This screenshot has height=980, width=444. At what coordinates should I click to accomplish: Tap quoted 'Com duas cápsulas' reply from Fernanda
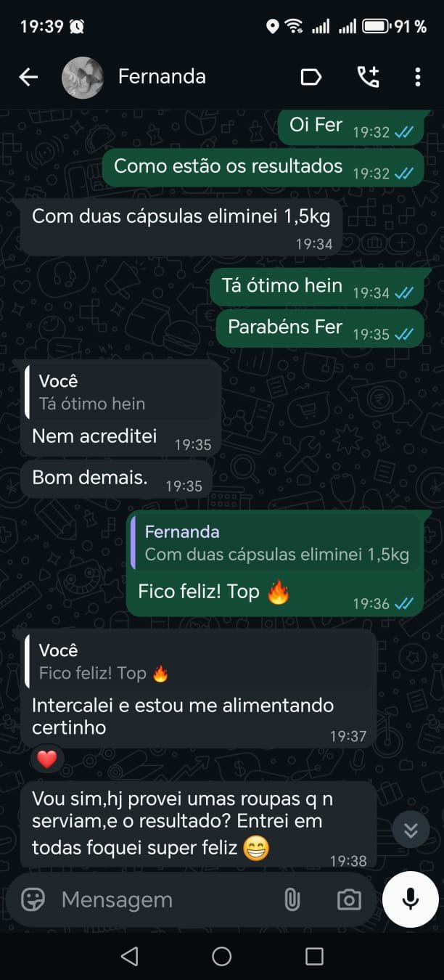(x=276, y=543)
